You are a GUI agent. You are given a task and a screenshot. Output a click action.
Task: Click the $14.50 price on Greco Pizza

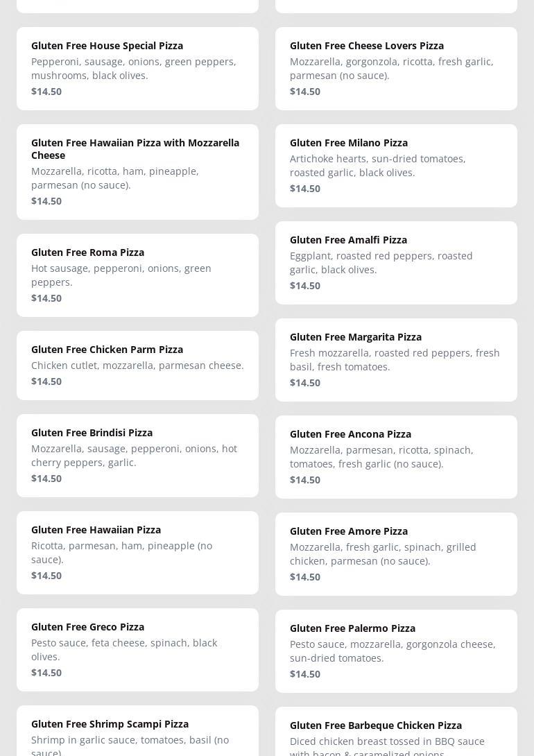(46, 673)
